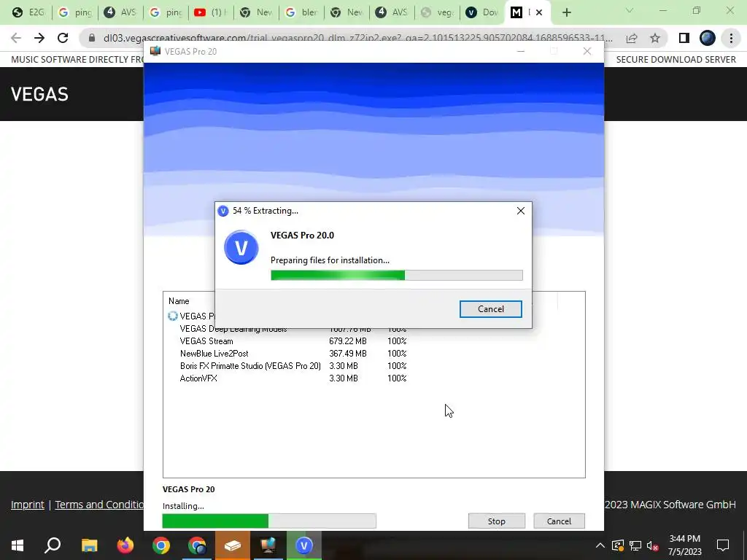
Task: Open File Explorer from taskbar
Action: click(89, 545)
